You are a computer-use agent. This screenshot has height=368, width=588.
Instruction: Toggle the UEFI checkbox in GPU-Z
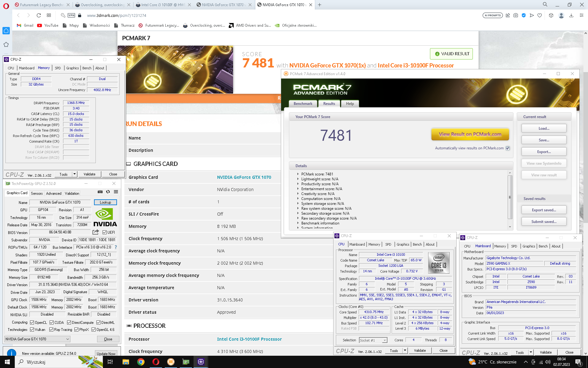tap(104, 232)
